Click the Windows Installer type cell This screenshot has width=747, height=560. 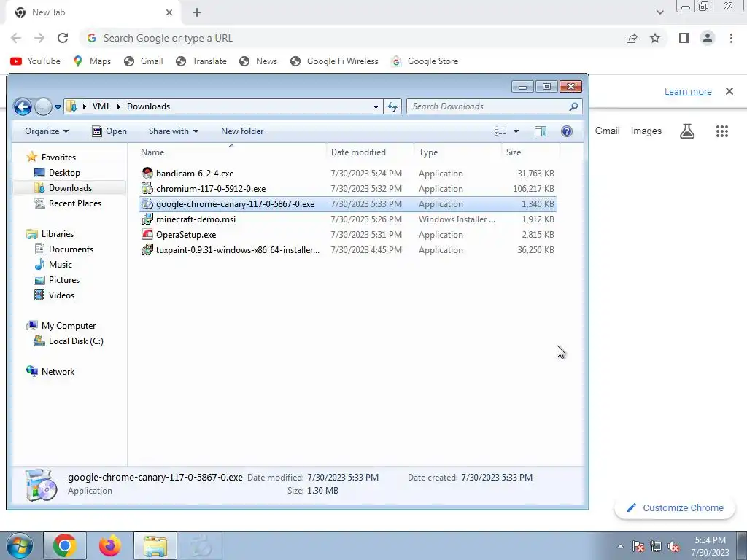click(457, 219)
